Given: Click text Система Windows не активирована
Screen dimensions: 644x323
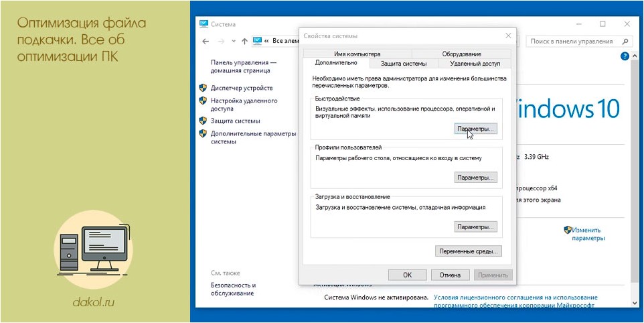Looking at the screenshot, I should tap(376, 297).
